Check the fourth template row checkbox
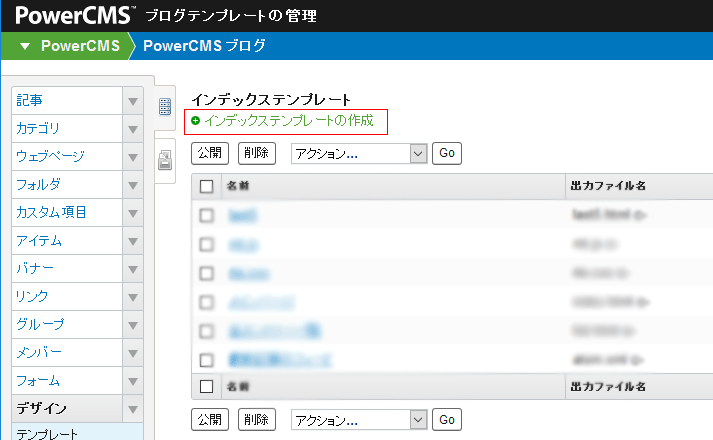The height and width of the screenshot is (440, 713). point(206,302)
